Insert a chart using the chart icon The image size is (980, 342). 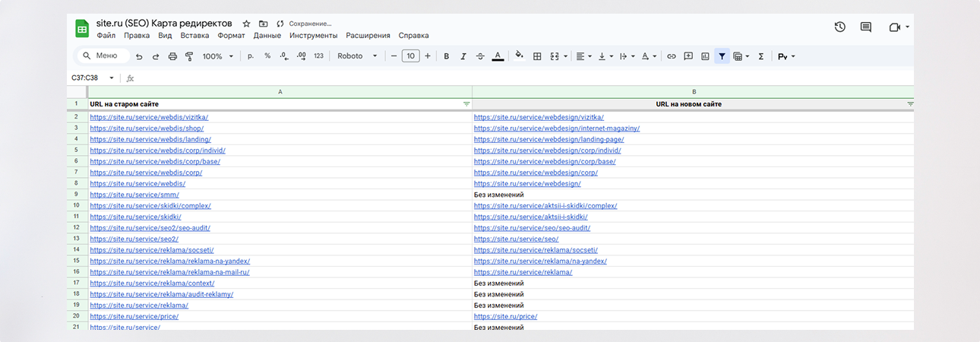click(705, 56)
